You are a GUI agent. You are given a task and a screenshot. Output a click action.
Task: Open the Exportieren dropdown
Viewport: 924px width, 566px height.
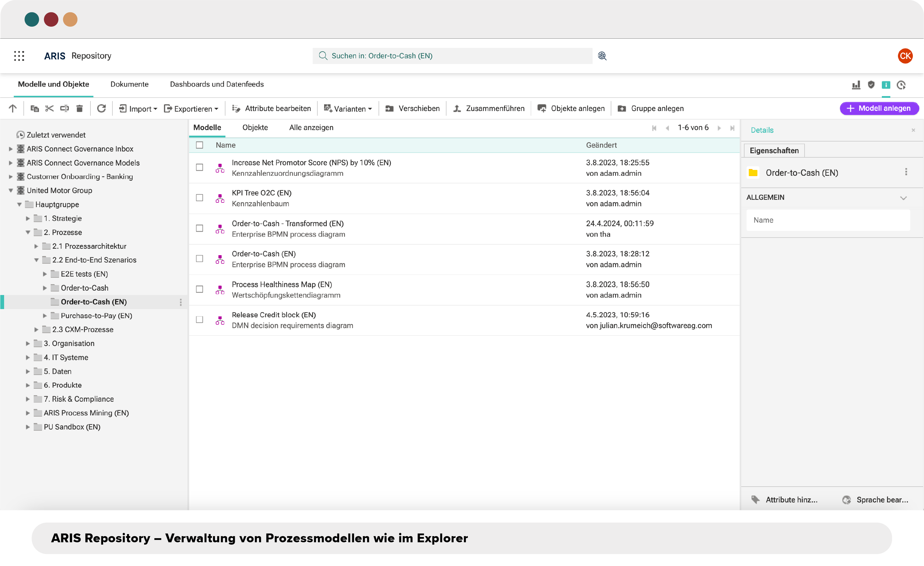tap(191, 108)
